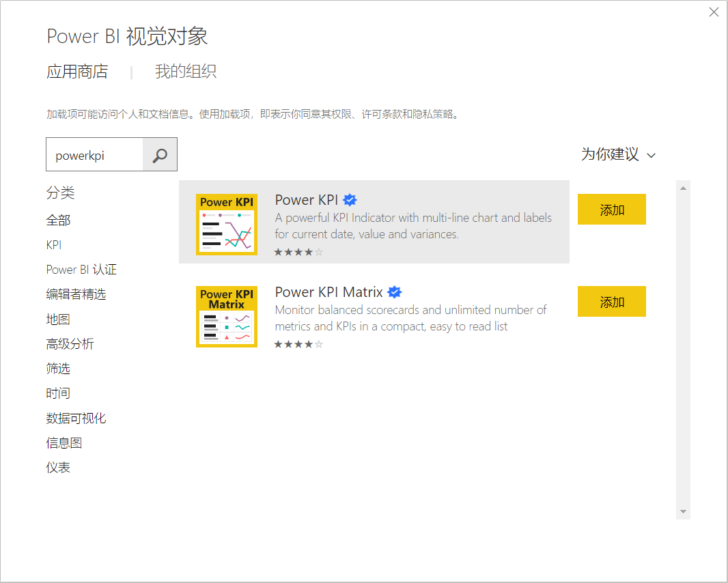
Task: Add the Power KPI Matrix visual
Action: pos(611,302)
